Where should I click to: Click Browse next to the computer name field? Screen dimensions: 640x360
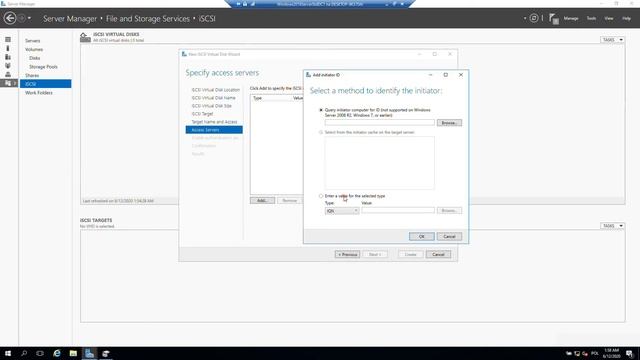pos(449,122)
